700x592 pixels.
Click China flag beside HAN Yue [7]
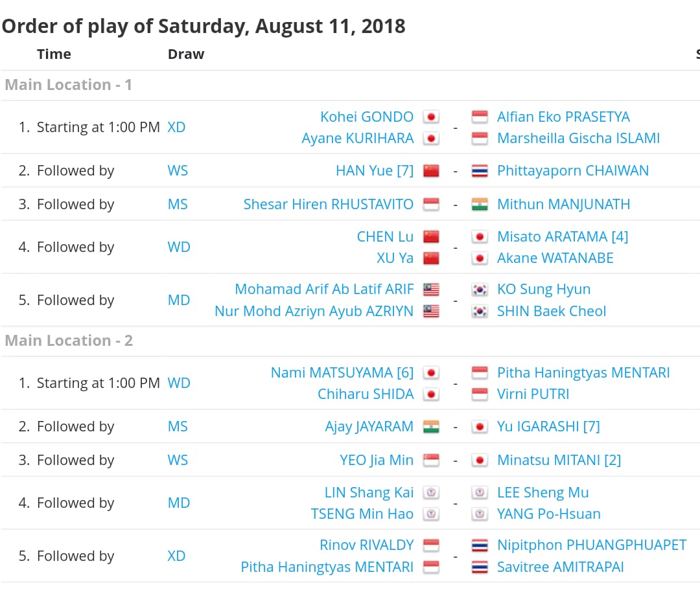pyautogui.click(x=431, y=171)
